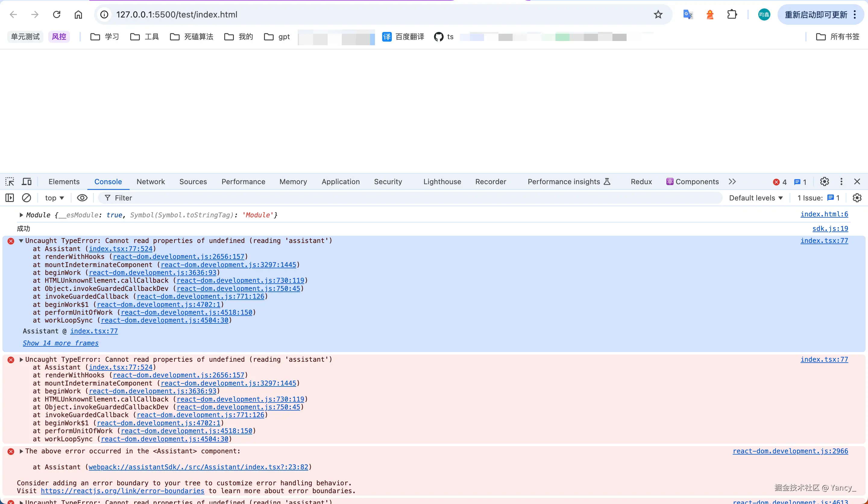This screenshot has height=504, width=868.
Task: Click the Google Translate extension icon
Action: (x=687, y=14)
